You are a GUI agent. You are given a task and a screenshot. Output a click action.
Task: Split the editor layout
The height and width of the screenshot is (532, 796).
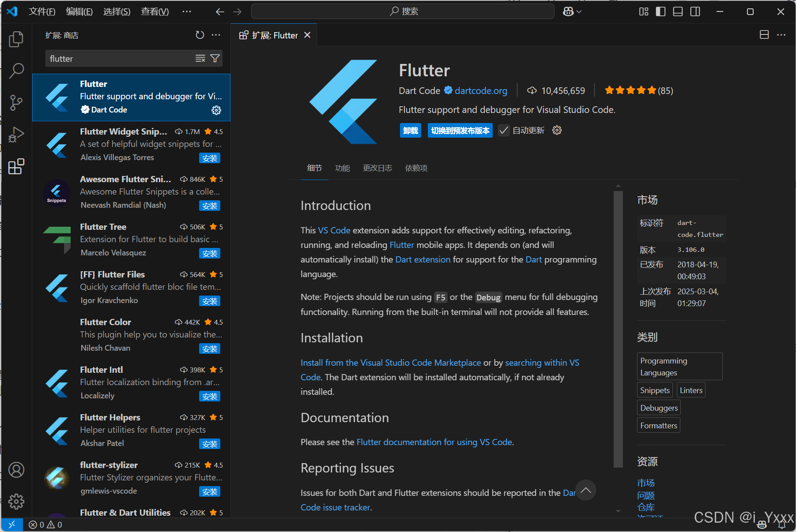point(764,35)
